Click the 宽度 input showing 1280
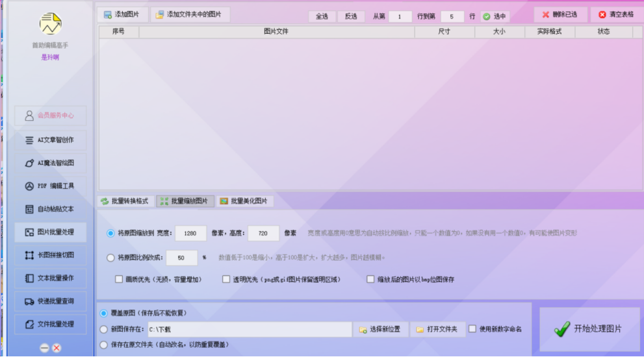644x357 pixels. [x=190, y=233]
